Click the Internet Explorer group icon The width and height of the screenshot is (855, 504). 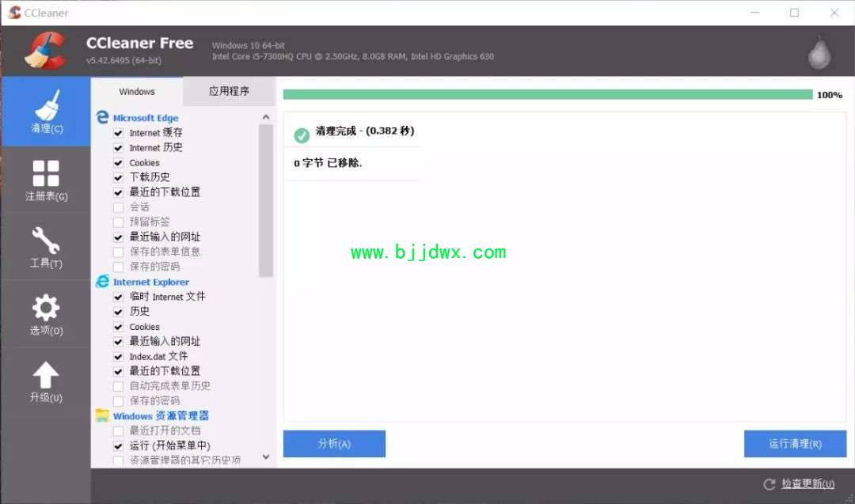coord(102,281)
